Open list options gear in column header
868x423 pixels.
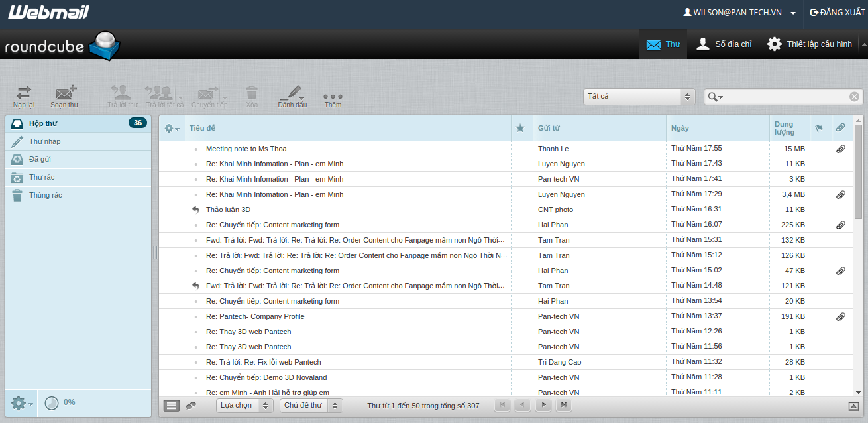172,128
